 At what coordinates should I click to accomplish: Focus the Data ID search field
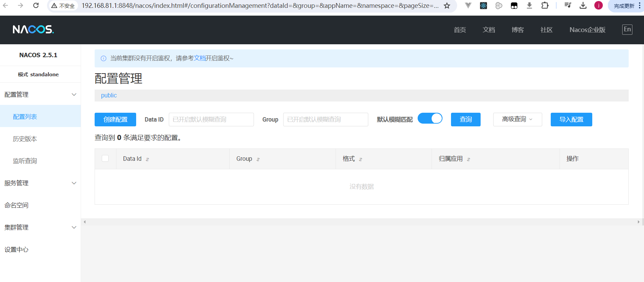(x=211, y=120)
